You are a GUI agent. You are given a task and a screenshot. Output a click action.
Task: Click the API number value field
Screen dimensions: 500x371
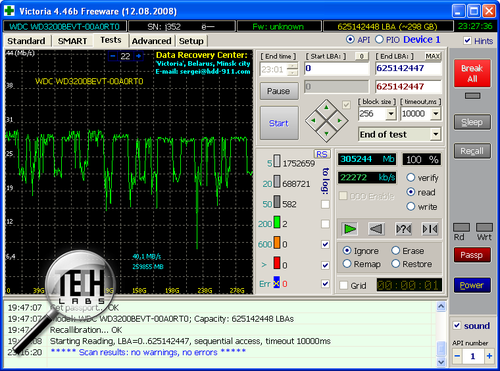473,356
